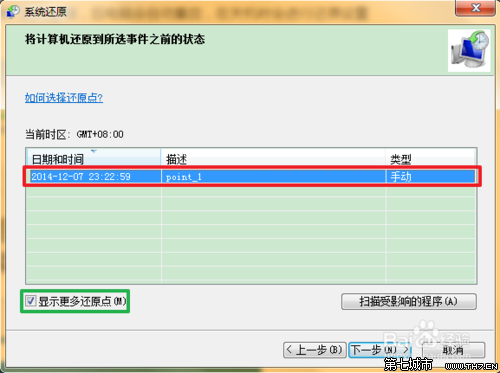The image size is (500, 373).
Task: Click the System Restore title bar icon
Action: coord(13,11)
